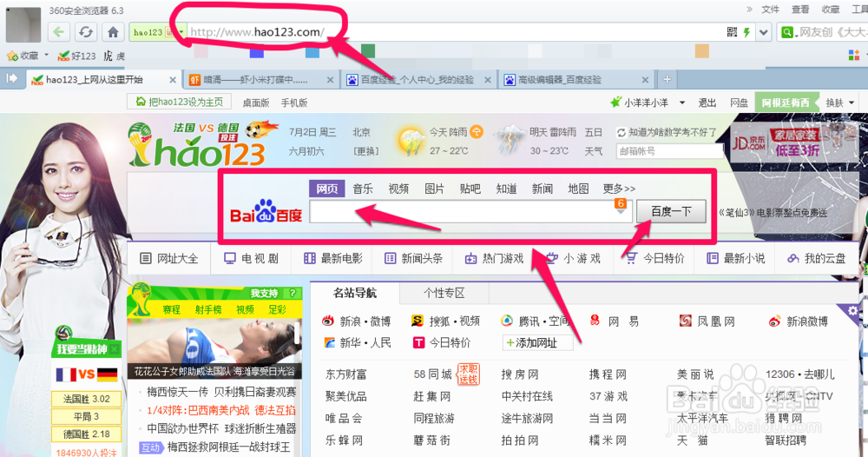
Task: Open 我的云盘 navigation item
Action: (x=817, y=258)
